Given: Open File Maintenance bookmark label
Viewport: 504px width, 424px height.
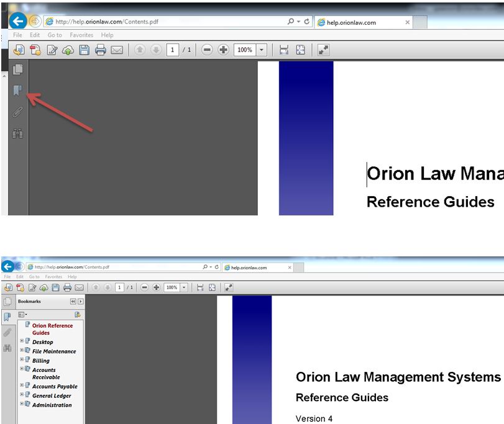Looking at the screenshot, I should tap(54, 351).
